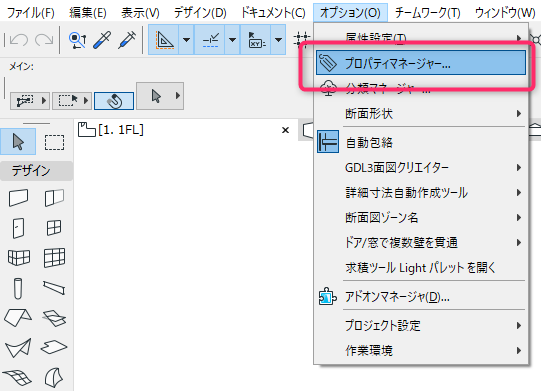The width and height of the screenshot is (541, 391).
Task: Select the Morph tool
Action: tap(54, 377)
